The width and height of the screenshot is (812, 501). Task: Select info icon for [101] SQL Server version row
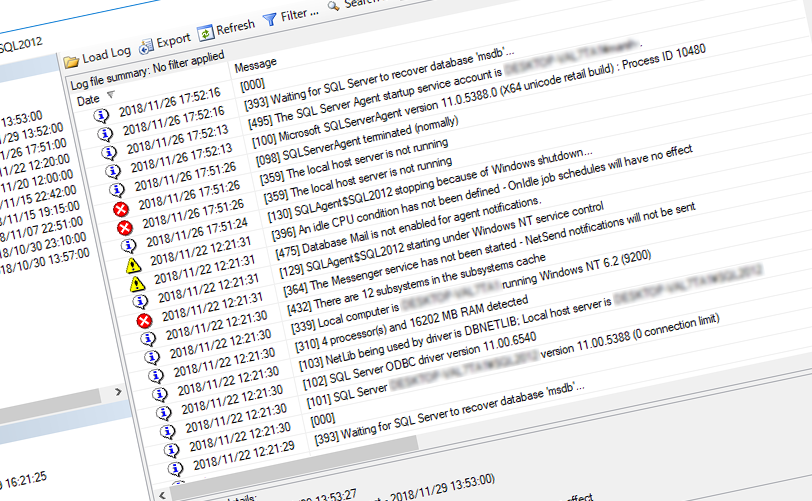click(167, 432)
